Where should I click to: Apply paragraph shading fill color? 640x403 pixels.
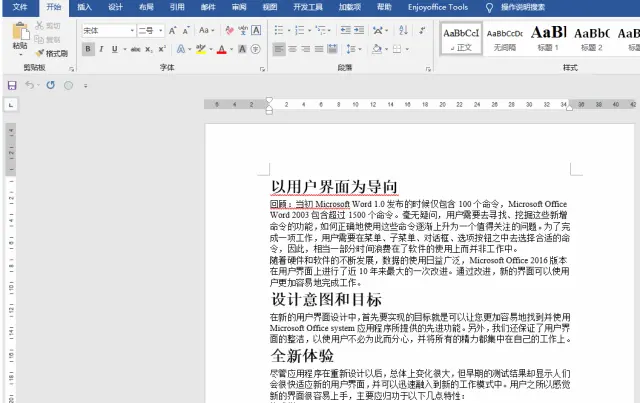coord(377,49)
